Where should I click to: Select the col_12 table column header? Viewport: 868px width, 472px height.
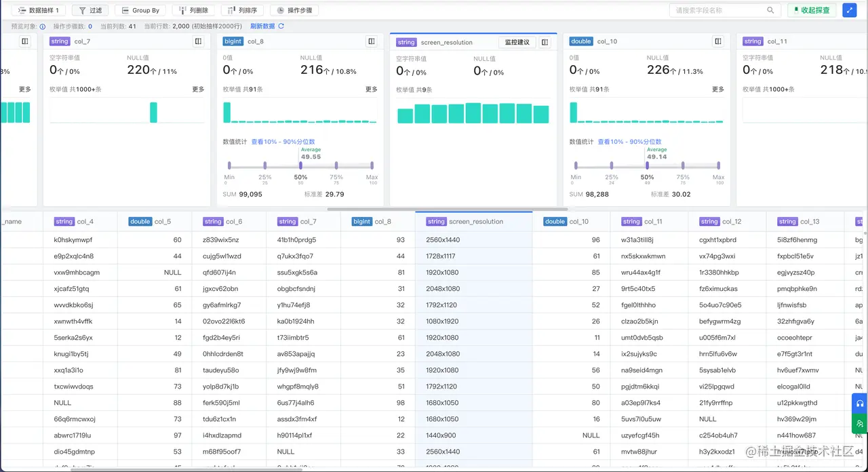coord(728,221)
